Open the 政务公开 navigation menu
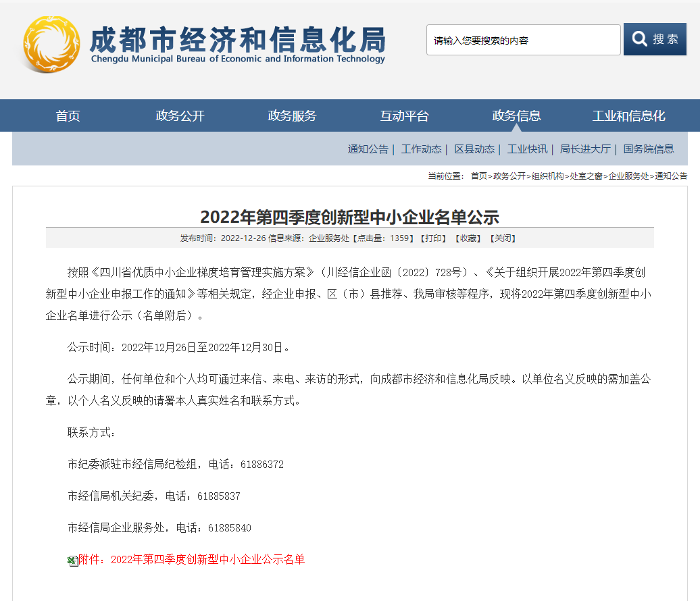 [x=180, y=115]
